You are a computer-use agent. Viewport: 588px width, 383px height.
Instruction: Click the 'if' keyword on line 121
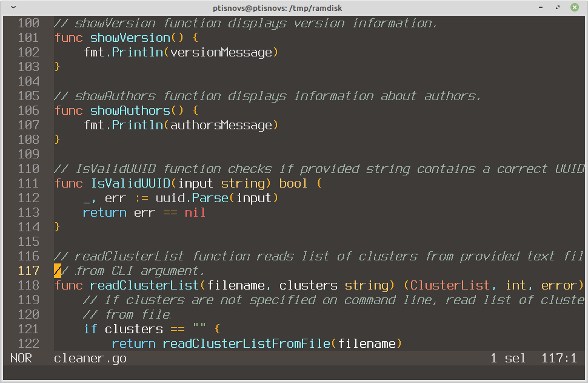pos(90,329)
